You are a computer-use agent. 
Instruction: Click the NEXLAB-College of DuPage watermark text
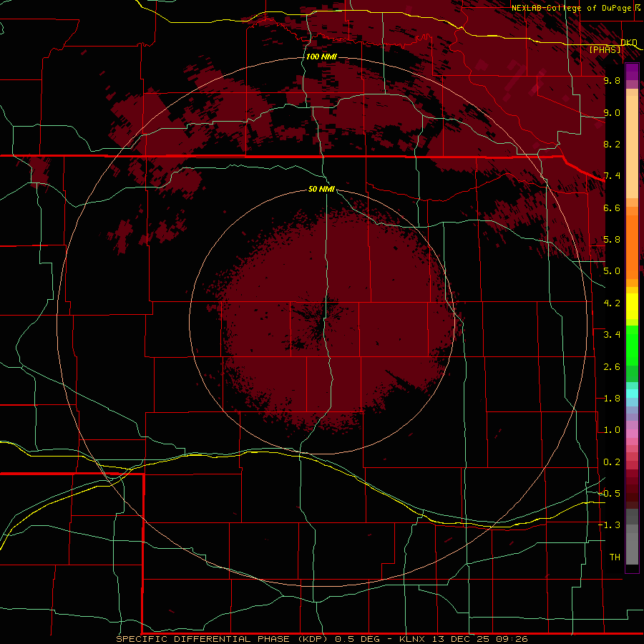click(x=573, y=8)
